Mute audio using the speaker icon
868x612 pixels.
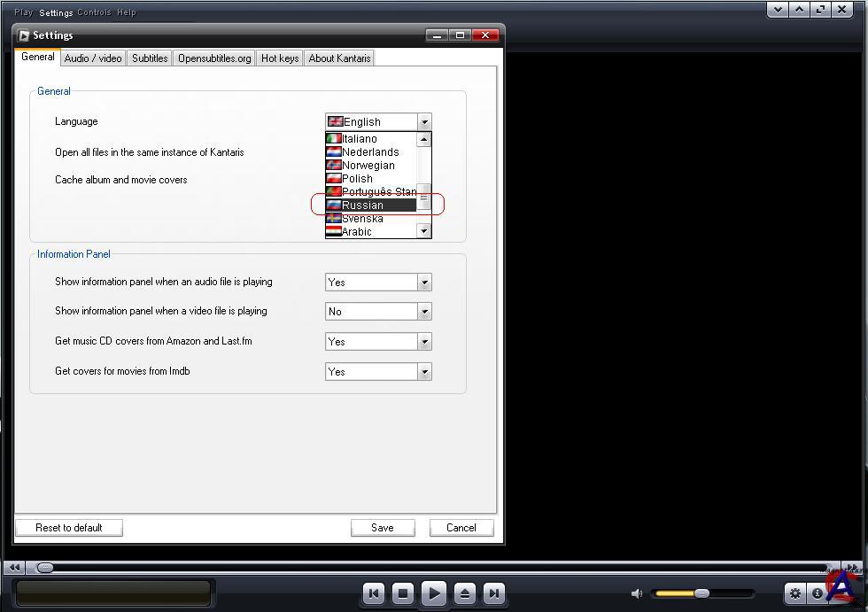pyautogui.click(x=636, y=593)
